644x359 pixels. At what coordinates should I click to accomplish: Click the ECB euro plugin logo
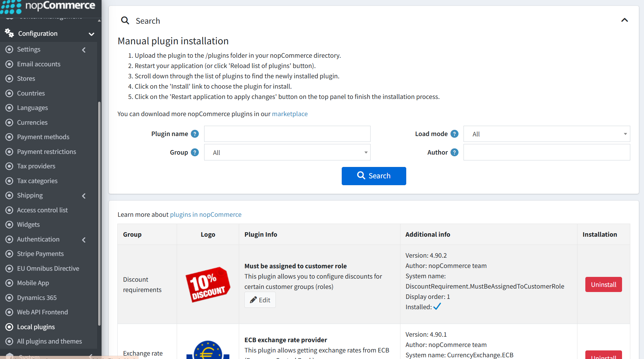click(x=208, y=350)
